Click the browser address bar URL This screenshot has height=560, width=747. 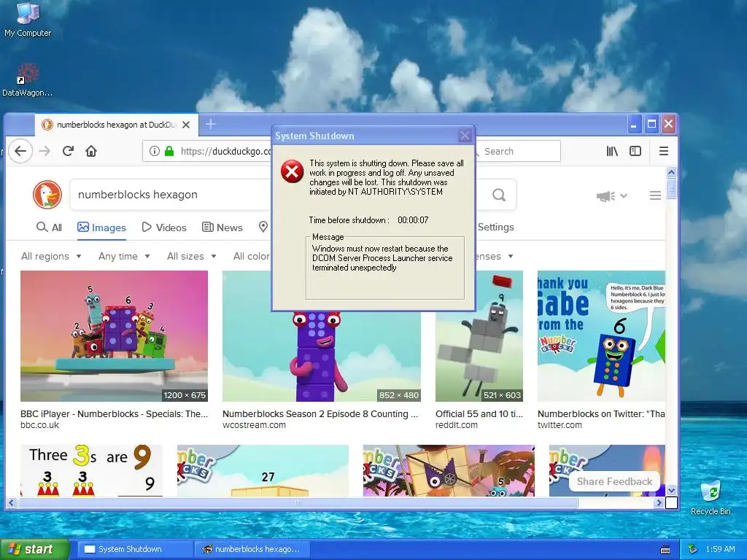[x=226, y=151]
